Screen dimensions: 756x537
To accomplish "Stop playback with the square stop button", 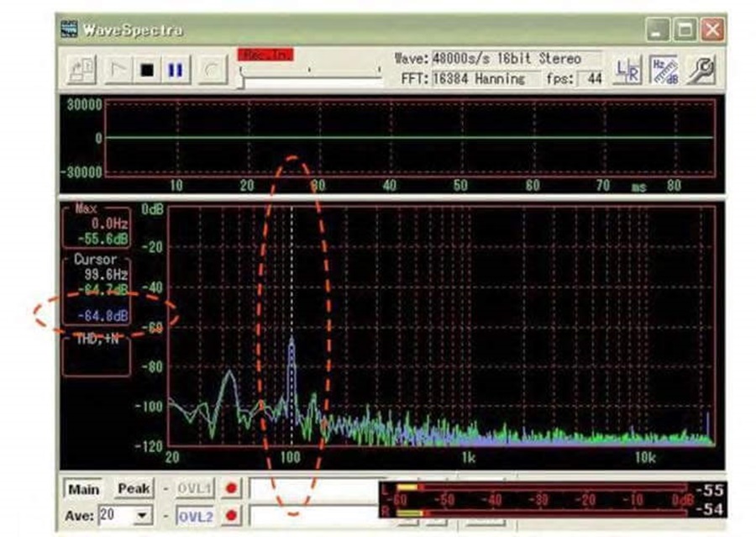I will tap(147, 70).
